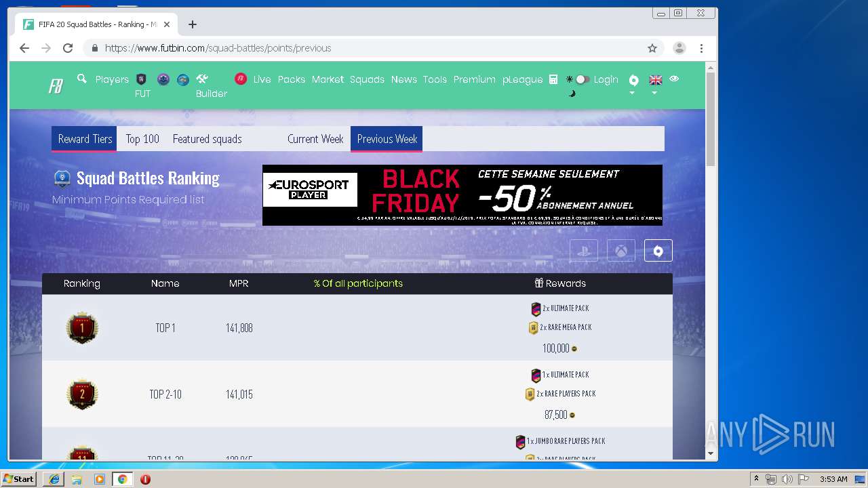Open the Windows Start menu
Viewport: 868px width, 488px height.
click(x=19, y=479)
